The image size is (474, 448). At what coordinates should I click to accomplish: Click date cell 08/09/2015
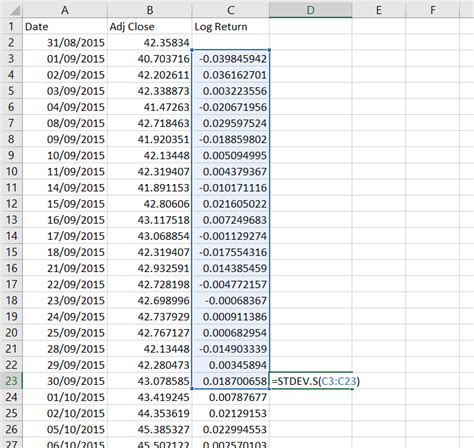coord(65,123)
